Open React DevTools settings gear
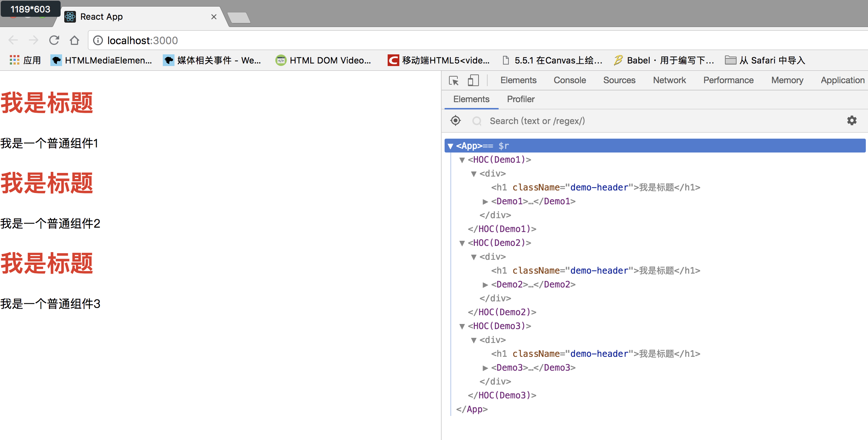 tap(852, 120)
